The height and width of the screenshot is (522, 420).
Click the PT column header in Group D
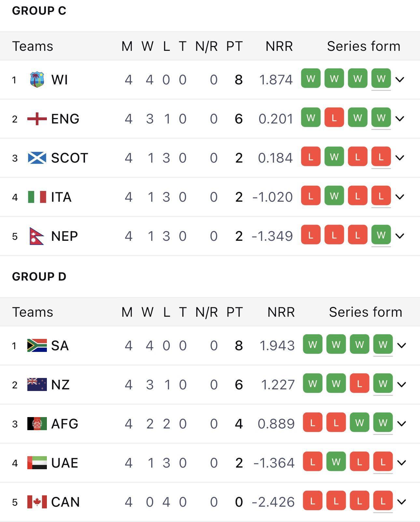234,312
